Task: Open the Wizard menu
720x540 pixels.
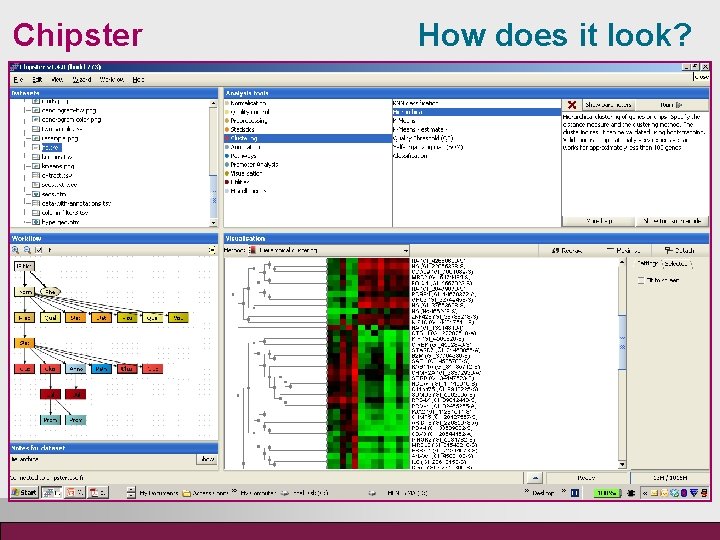Action: point(82,80)
